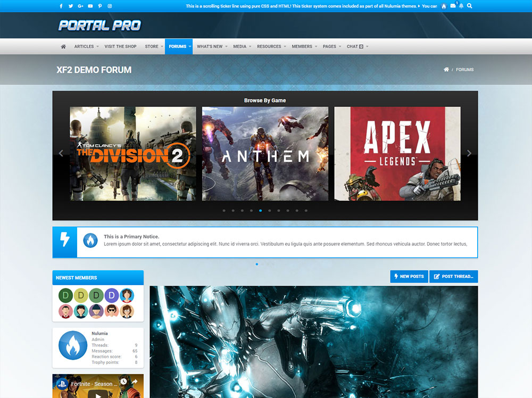Viewport: 532px width, 398px height.
Task: Click the Post Thread button
Action: 453,277
